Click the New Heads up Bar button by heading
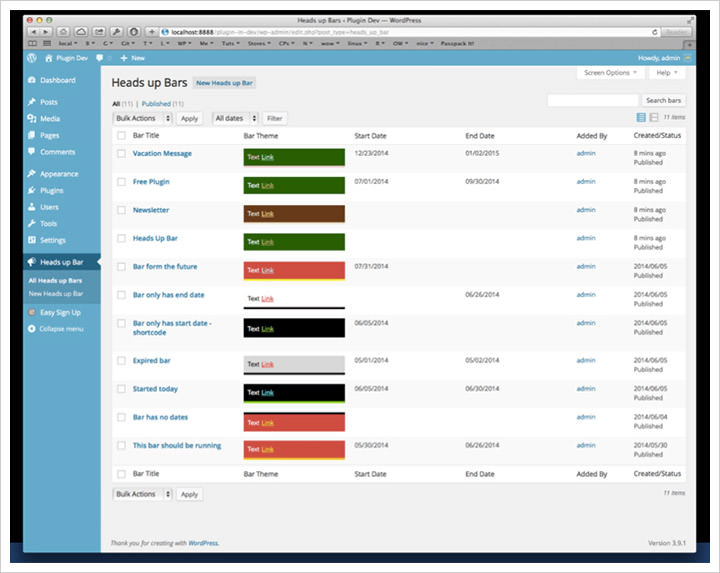 224,83
